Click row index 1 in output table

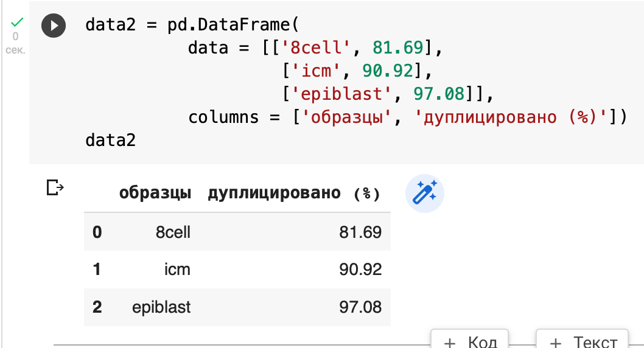[97, 270]
